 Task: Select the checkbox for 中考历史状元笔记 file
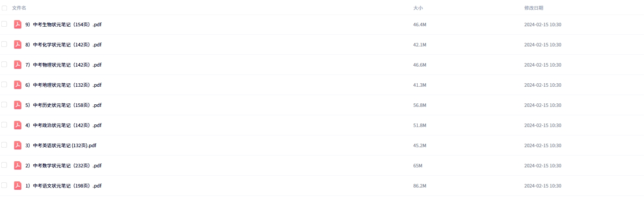[4, 105]
